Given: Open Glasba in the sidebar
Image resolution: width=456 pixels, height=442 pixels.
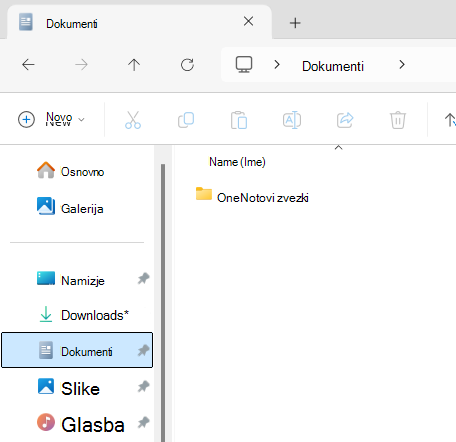Looking at the screenshot, I should pos(81,424).
